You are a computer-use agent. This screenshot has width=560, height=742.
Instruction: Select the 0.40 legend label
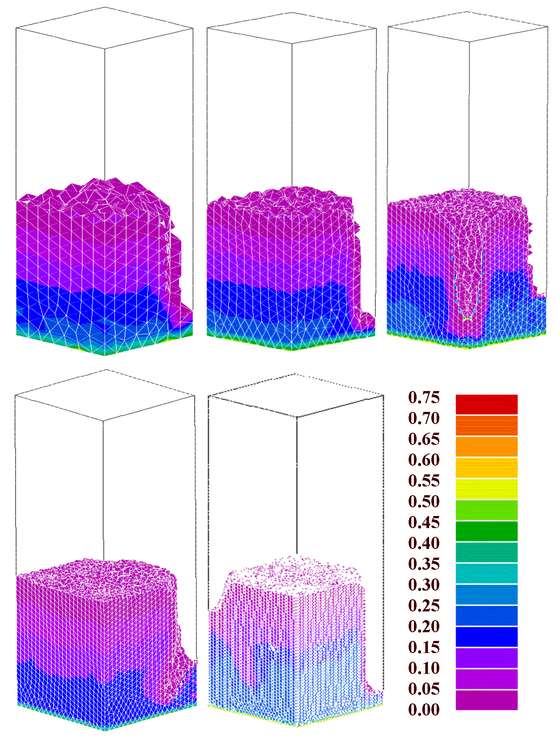point(424,543)
